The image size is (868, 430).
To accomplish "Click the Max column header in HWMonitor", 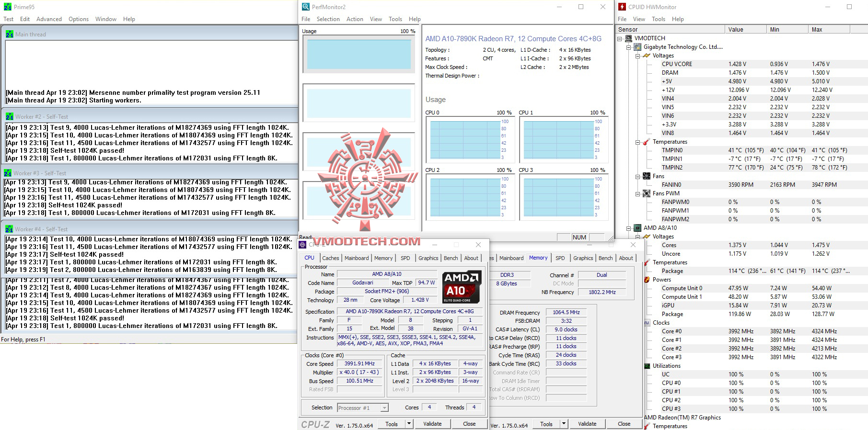I will coord(829,30).
